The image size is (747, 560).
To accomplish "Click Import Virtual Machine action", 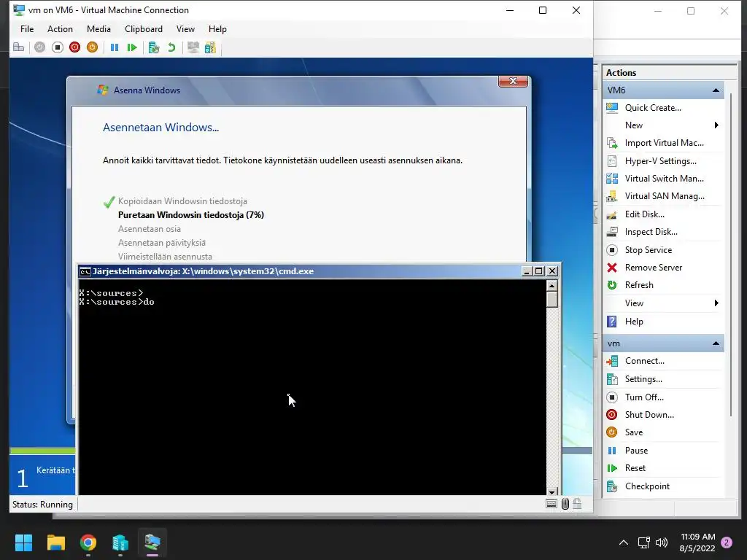I will [664, 143].
